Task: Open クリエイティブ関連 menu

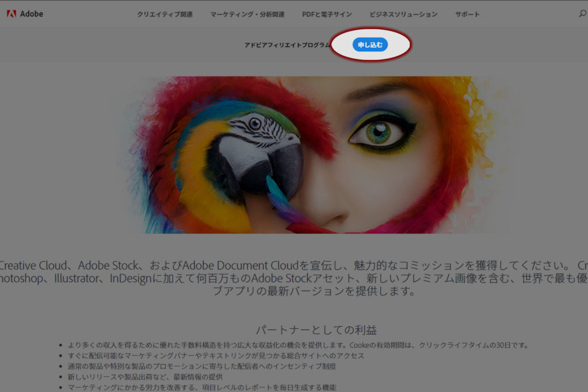Action: [165, 14]
